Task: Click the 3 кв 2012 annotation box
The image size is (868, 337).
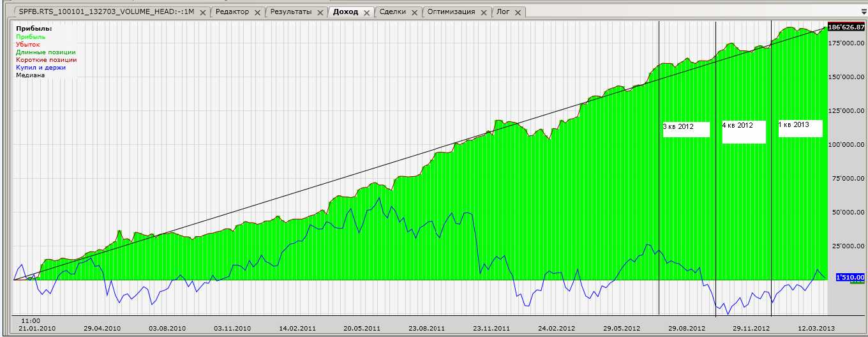Action: [686, 129]
